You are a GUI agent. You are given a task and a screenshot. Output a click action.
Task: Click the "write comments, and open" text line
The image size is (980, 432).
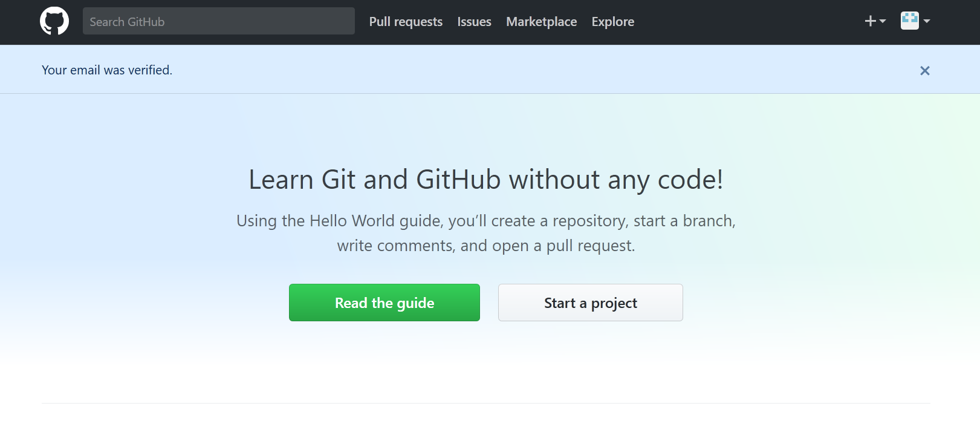click(x=485, y=246)
